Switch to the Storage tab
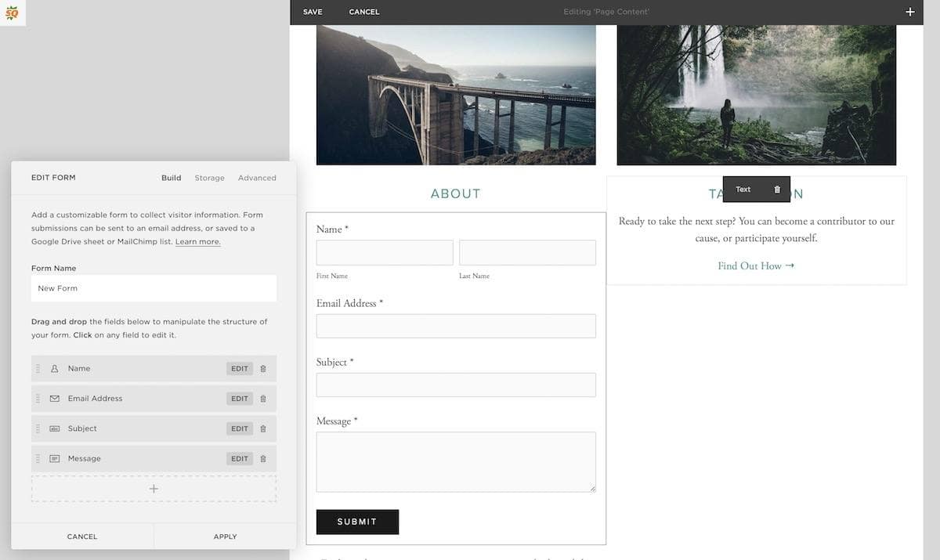 [209, 178]
